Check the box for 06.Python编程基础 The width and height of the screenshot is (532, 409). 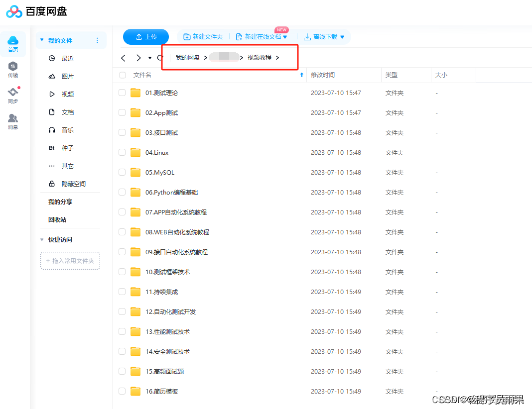[x=122, y=192]
